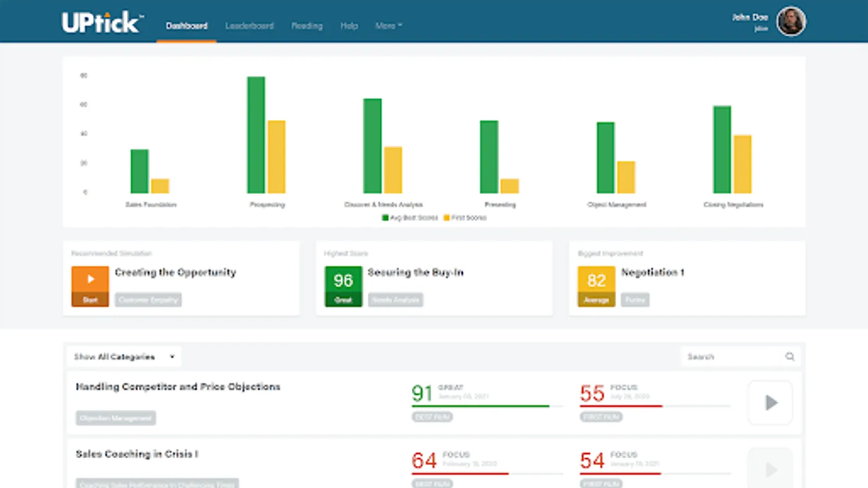The height and width of the screenshot is (488, 868).
Task: Open John Doe user name menu
Action: (750, 22)
